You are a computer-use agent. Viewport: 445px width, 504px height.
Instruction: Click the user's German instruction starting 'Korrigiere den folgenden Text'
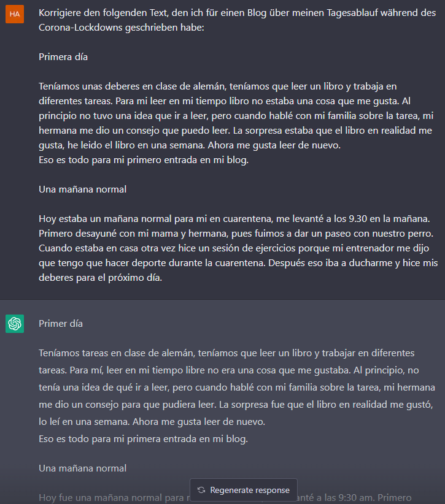click(237, 20)
